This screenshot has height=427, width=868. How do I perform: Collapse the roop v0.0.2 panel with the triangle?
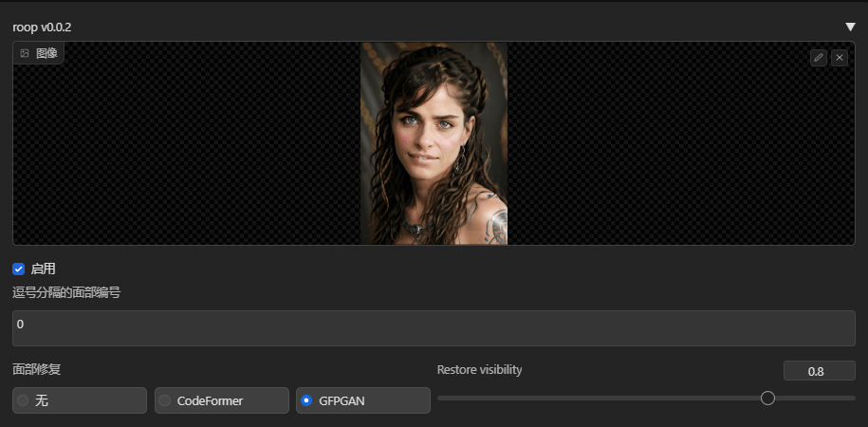pos(850,28)
